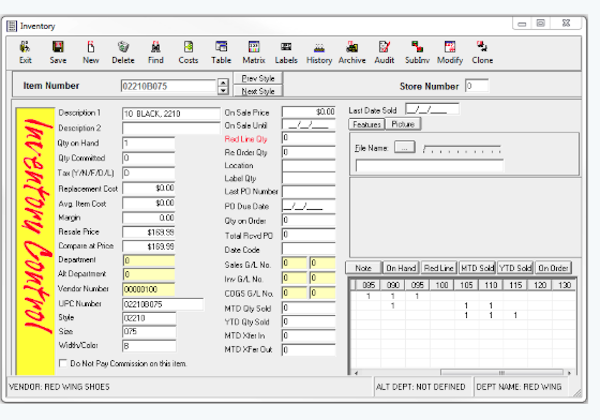Click the Qty on Hand field

(149, 143)
